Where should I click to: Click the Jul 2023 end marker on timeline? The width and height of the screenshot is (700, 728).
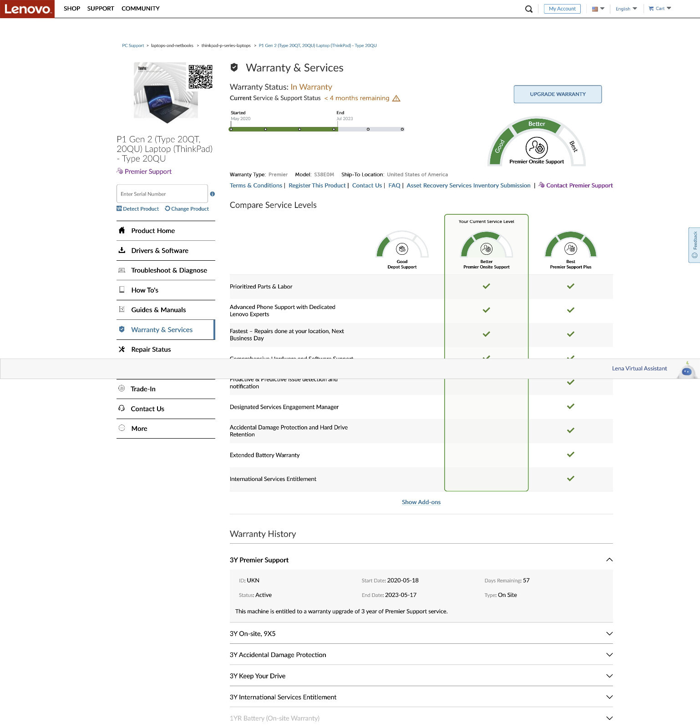pyautogui.click(x=334, y=129)
